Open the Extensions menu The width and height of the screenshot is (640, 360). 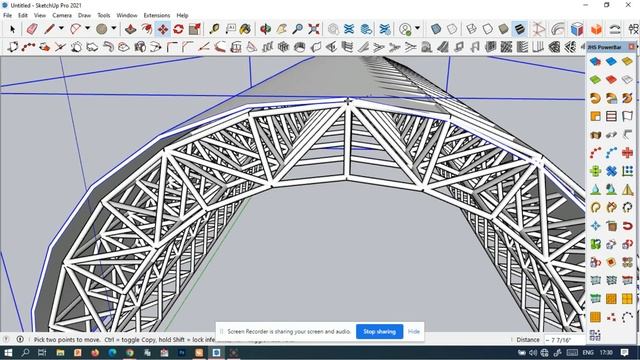coord(157,15)
